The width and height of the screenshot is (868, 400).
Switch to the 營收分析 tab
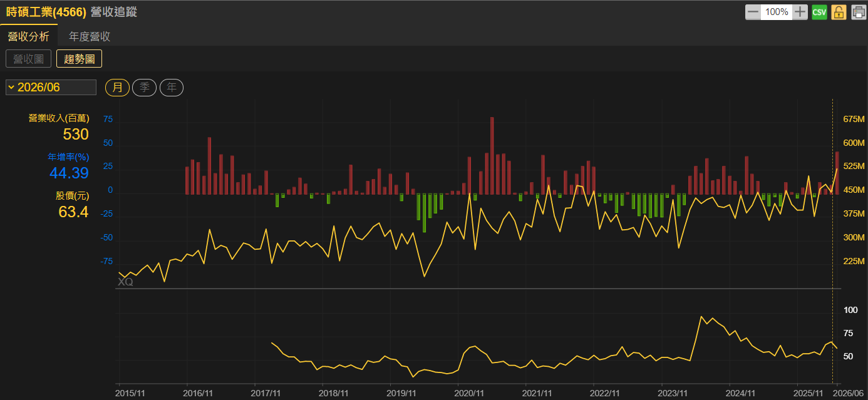point(28,36)
